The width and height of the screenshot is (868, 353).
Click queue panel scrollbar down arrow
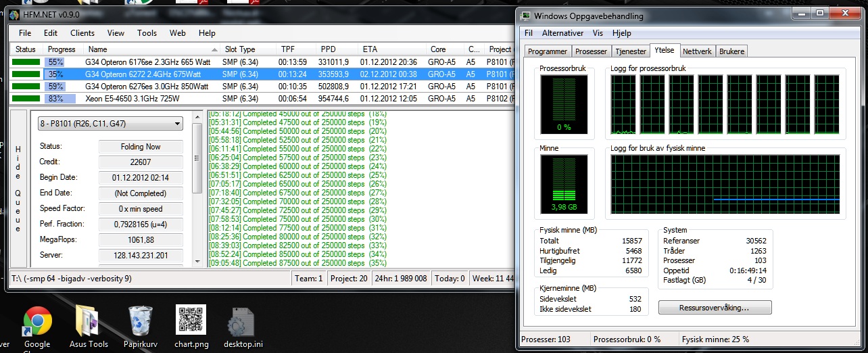[x=197, y=262]
